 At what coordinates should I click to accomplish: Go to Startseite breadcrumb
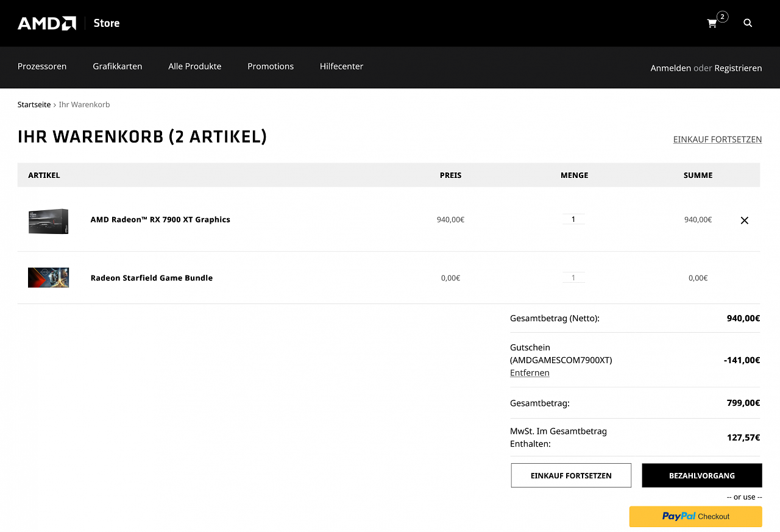[34, 105]
